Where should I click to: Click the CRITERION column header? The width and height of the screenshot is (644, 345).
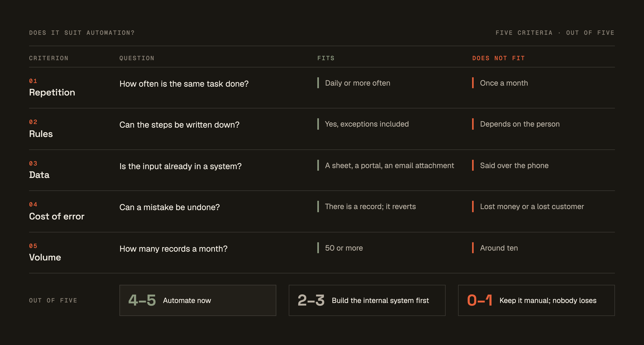[x=49, y=58]
